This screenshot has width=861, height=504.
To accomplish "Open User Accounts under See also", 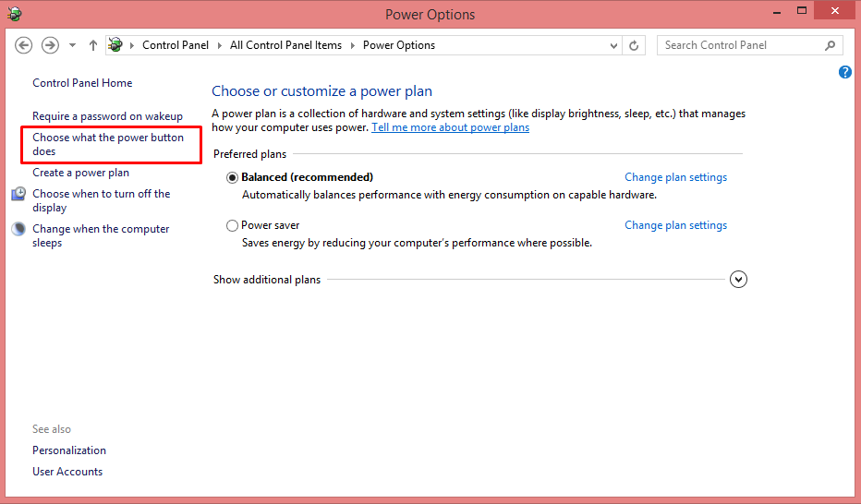I will point(67,472).
